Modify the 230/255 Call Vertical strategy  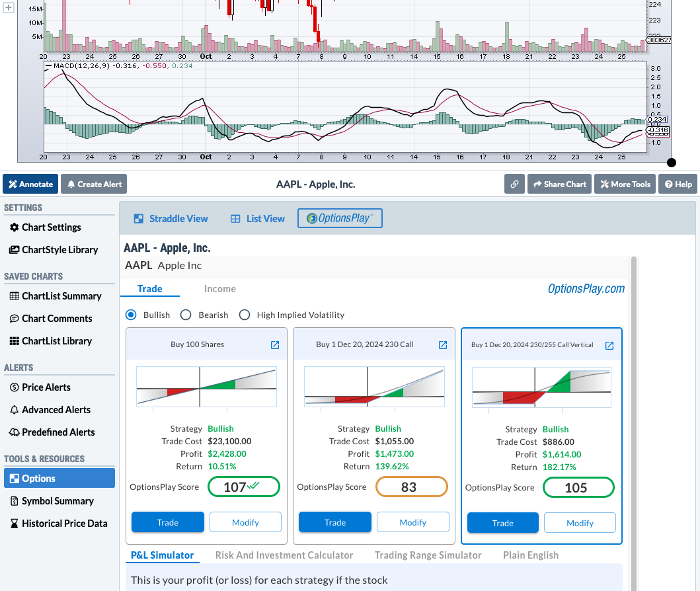580,523
